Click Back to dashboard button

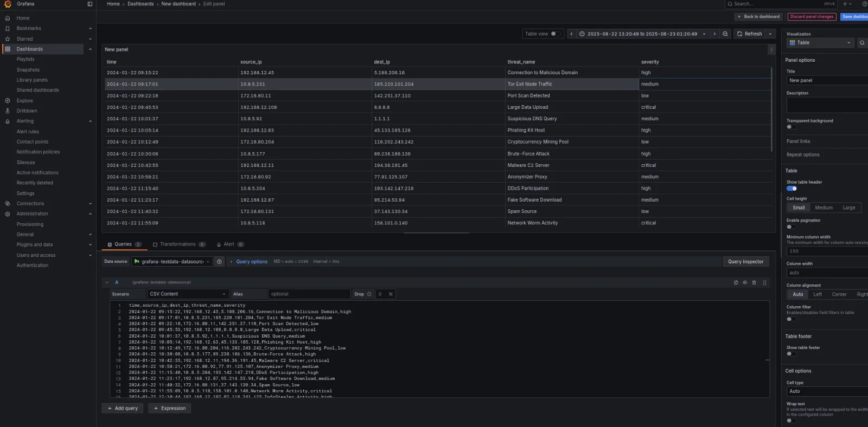coord(758,17)
